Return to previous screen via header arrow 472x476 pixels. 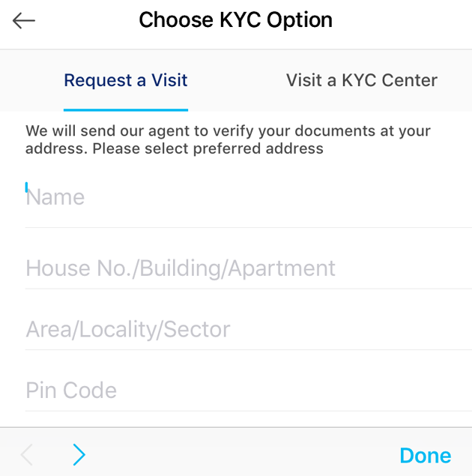tap(24, 21)
